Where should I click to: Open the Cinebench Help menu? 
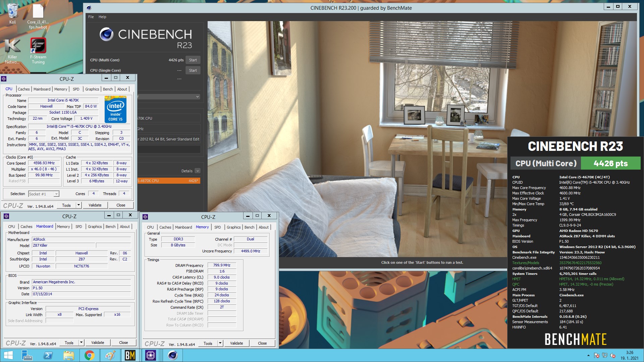[x=102, y=17]
